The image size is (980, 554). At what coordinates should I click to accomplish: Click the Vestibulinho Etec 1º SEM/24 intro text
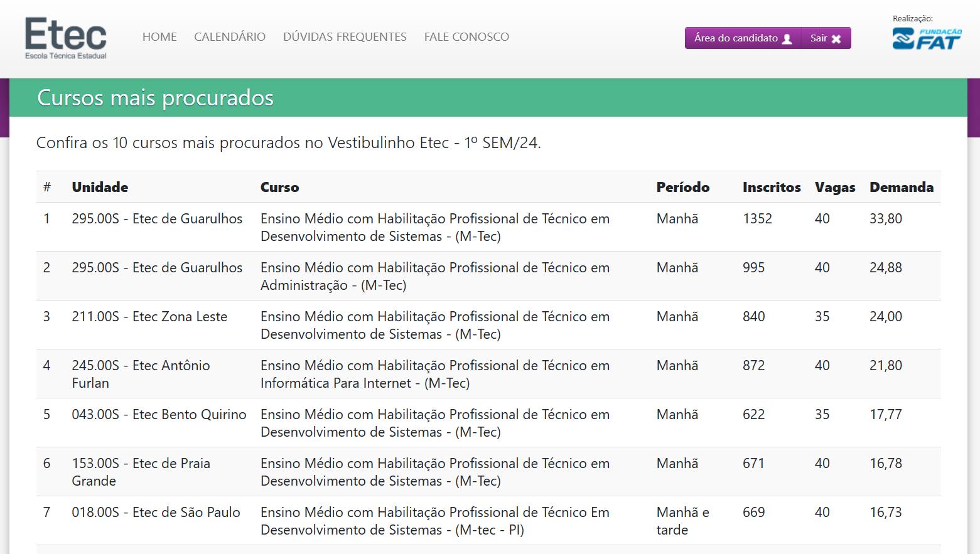[289, 143]
